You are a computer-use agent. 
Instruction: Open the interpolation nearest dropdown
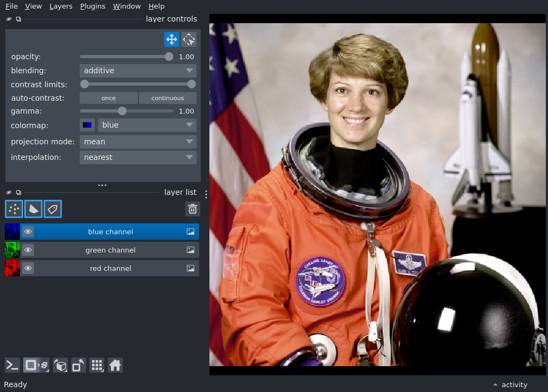coord(138,157)
